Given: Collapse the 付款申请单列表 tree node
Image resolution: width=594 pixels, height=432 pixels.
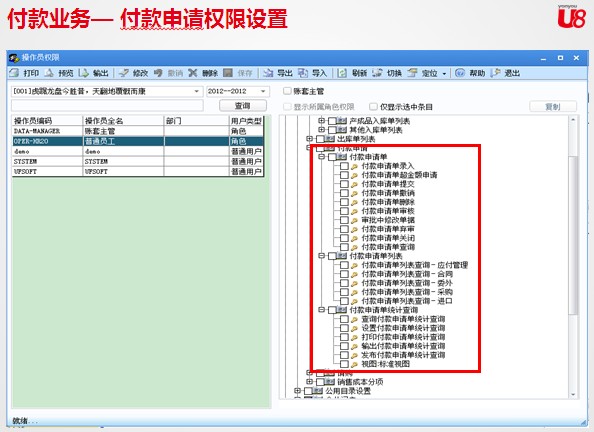Looking at the screenshot, I should pyautogui.click(x=321, y=256).
